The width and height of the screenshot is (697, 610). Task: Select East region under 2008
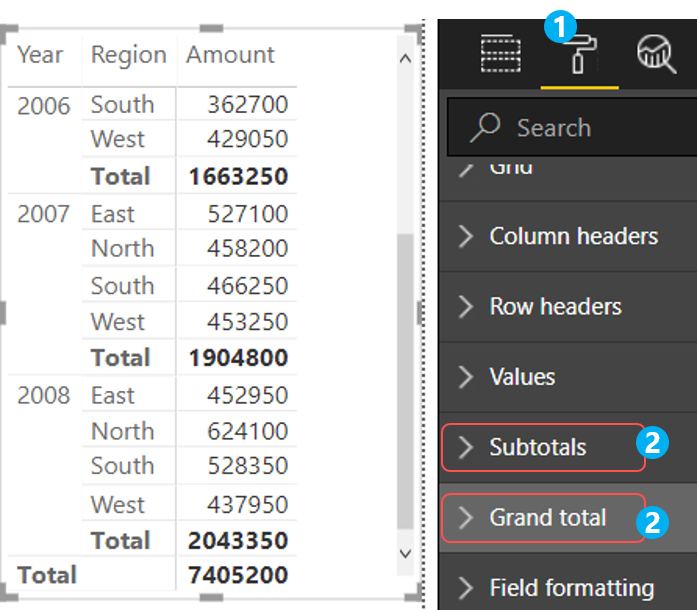[x=112, y=395]
